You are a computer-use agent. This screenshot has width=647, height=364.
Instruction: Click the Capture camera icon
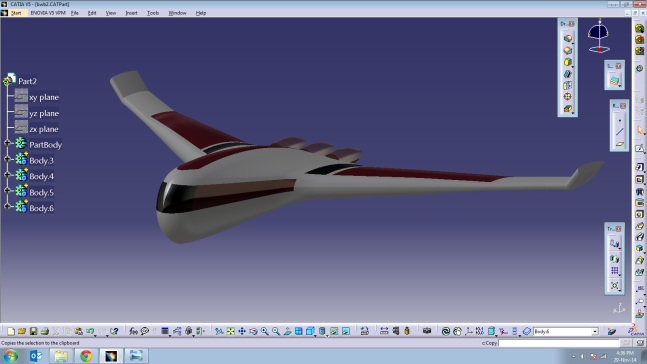pos(427,331)
